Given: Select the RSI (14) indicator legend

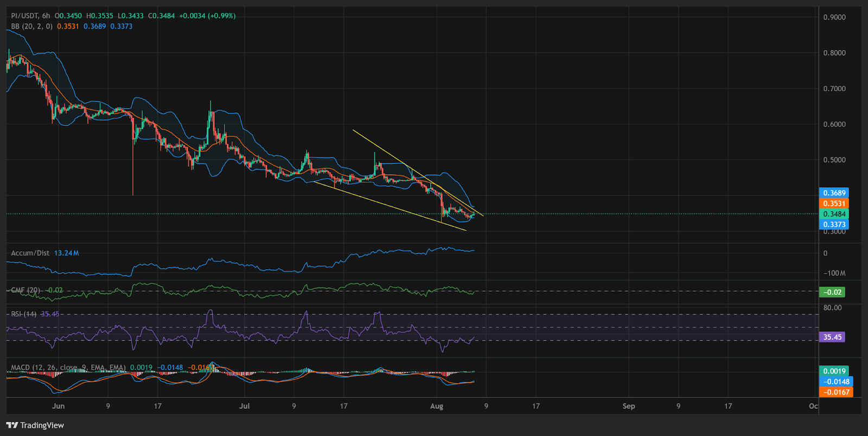Looking at the screenshot, I should [x=24, y=314].
